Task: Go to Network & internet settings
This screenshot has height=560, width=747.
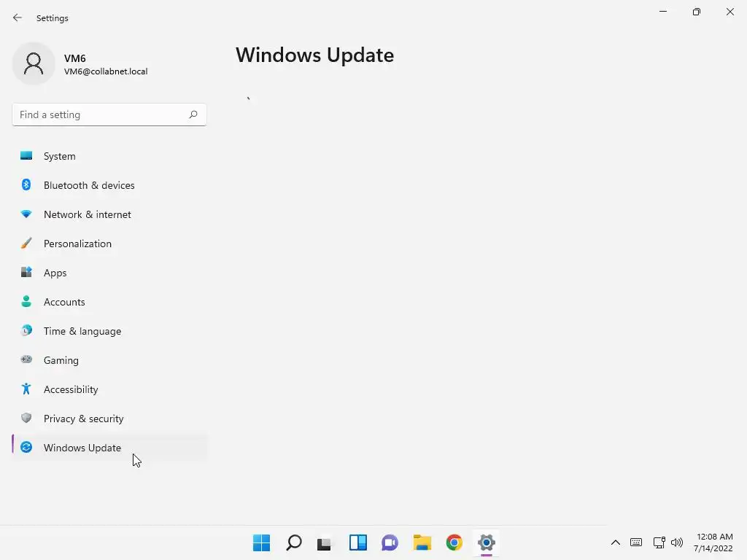Action: [x=109, y=214]
